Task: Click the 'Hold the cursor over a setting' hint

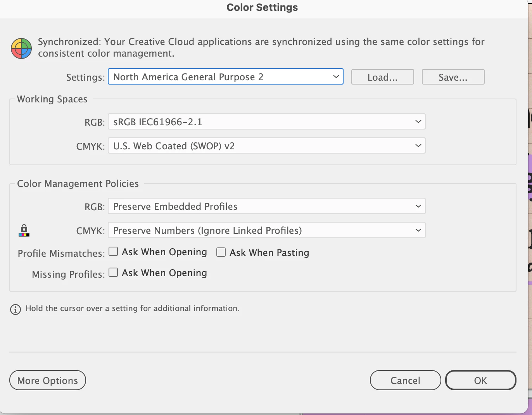Action: pyautogui.click(x=133, y=308)
